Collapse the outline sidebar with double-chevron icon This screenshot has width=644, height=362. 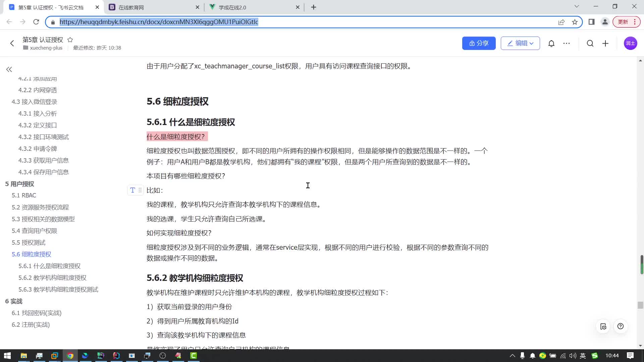click(x=9, y=69)
